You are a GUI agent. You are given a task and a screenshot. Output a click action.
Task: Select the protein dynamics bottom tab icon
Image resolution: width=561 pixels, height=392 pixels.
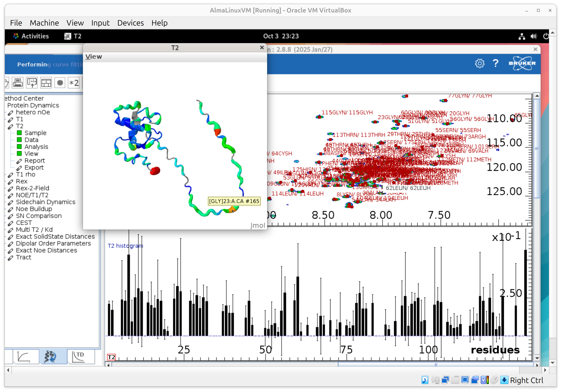(x=50, y=357)
